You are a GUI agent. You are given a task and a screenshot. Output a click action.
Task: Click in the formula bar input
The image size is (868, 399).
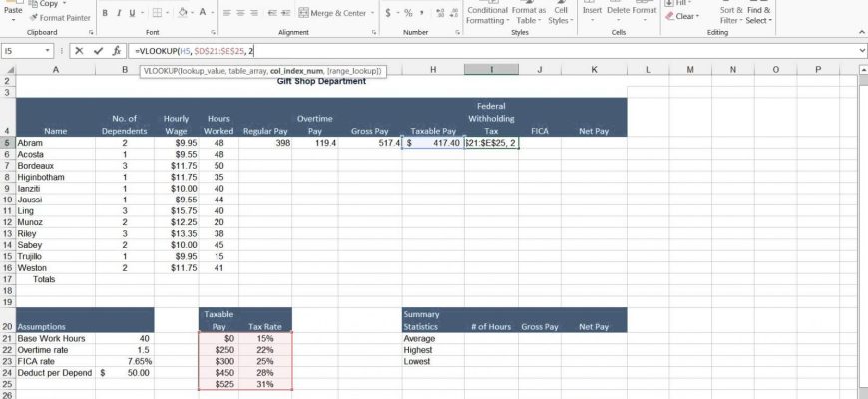pyautogui.click(x=493, y=51)
